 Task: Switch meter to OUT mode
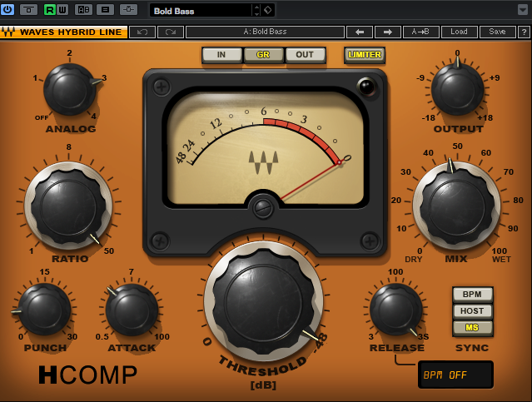[x=305, y=55]
